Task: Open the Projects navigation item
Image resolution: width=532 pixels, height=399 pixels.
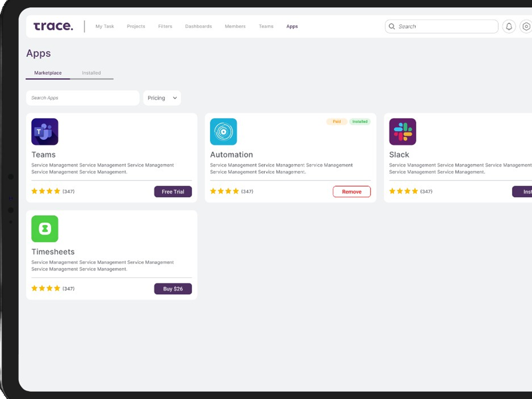Action: [136, 26]
